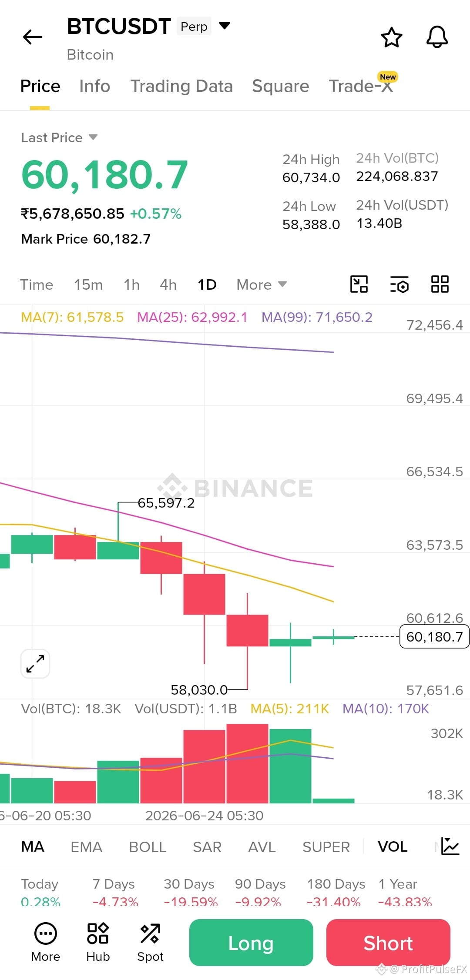This screenshot has height=980, width=470.
Task: Open the chart drawing tools icon
Action: [x=359, y=284]
